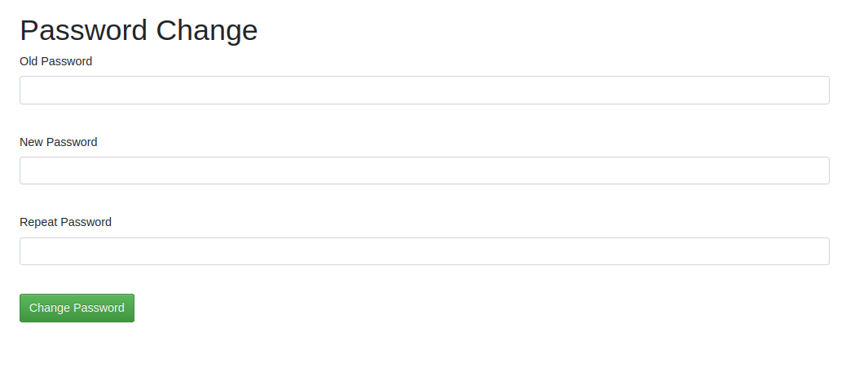Click the "Repeat Password" label text

[66, 222]
